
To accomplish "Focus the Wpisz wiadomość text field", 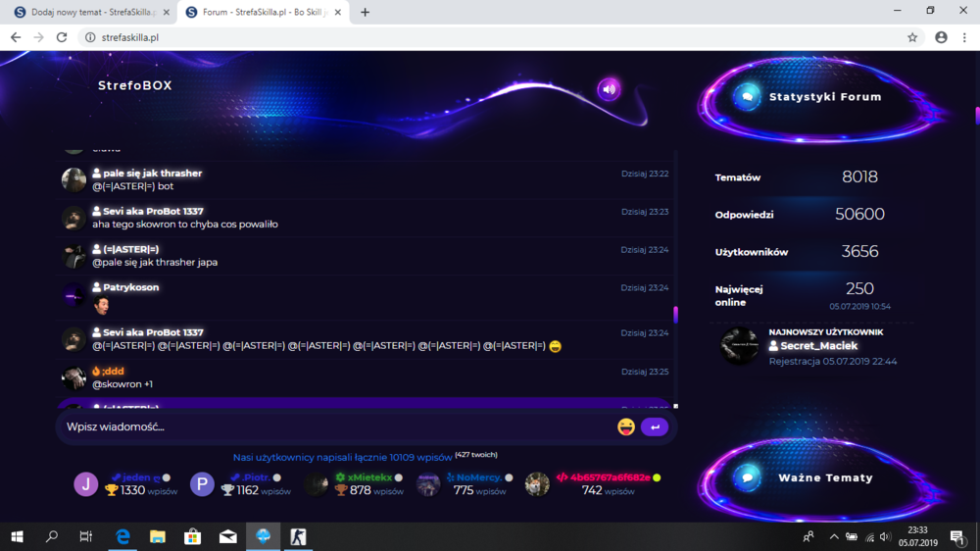I will click(x=337, y=427).
